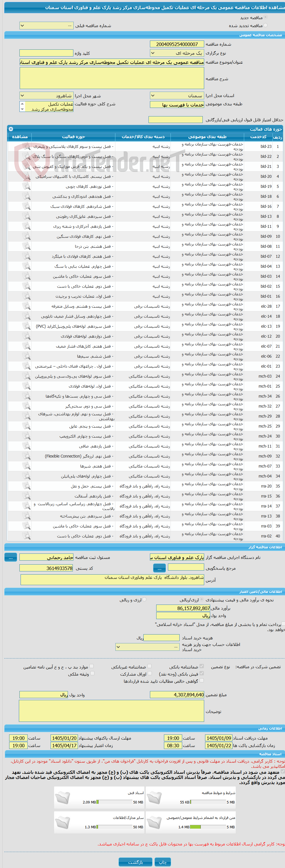Image resolution: width=285 pixels, height=868 pixels.
Task: Open view icon for row bld-11
Action: pos(26,226)
